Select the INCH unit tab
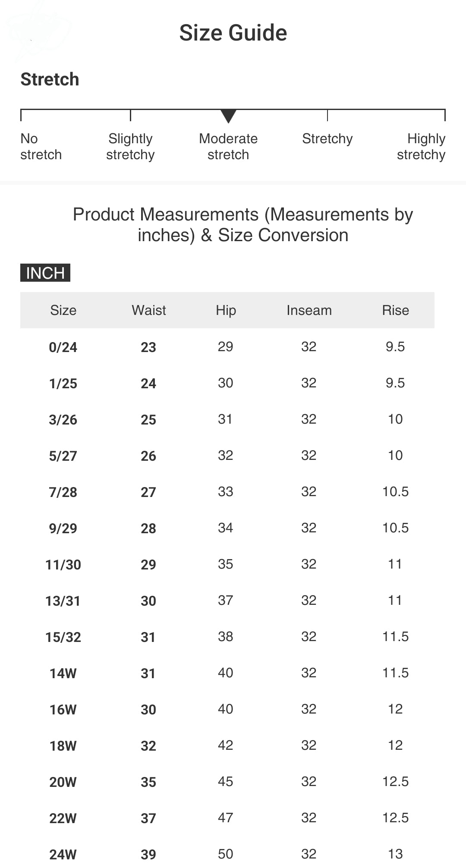This screenshot has width=466, height=868. (x=45, y=273)
